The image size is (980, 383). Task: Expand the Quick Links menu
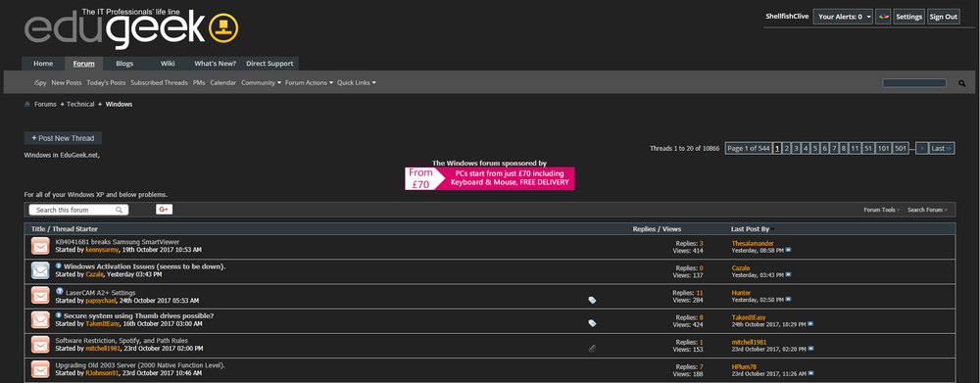click(357, 82)
